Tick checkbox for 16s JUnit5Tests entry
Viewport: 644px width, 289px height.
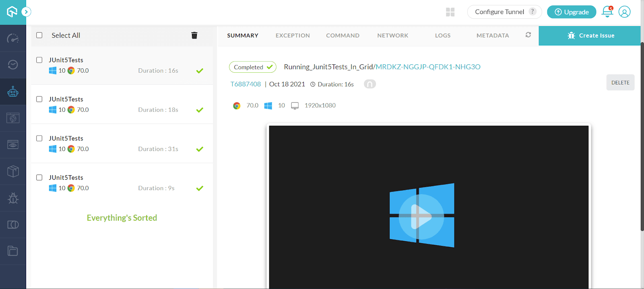39,60
